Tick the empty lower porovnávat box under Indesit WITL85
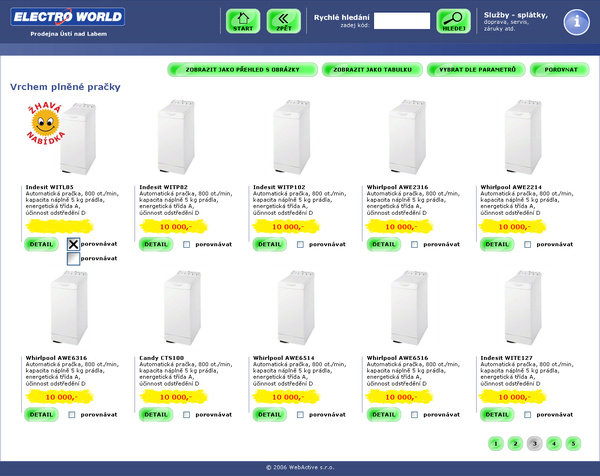Viewport: 600px width, 476px height. (73, 259)
